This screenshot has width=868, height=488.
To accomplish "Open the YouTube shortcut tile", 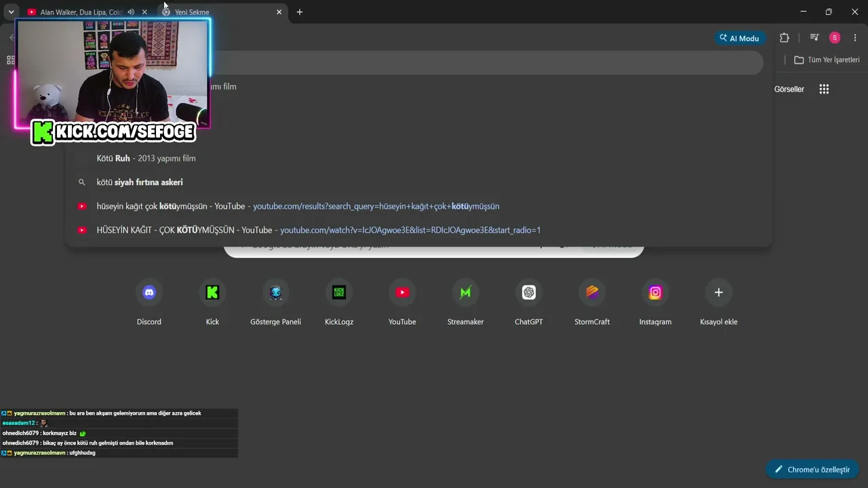I will [x=402, y=302].
